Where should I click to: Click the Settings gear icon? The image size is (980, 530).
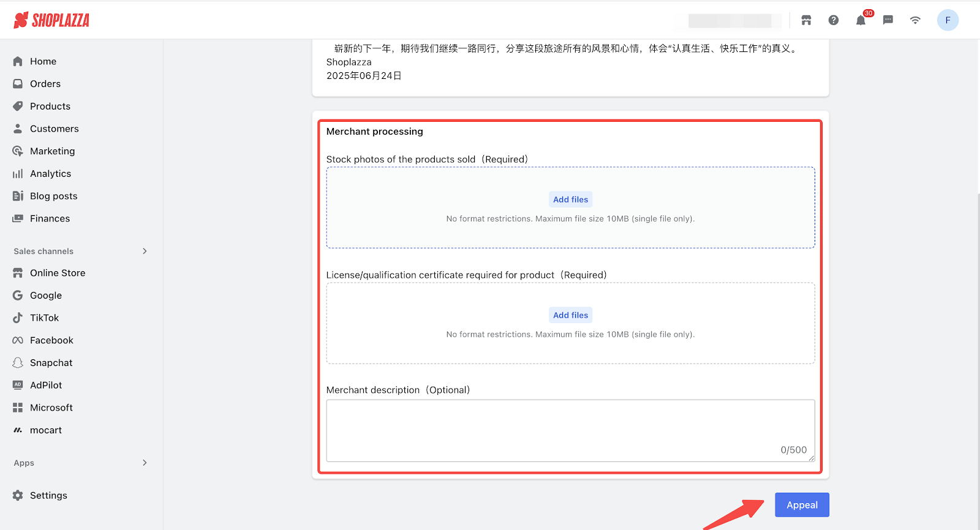(x=18, y=495)
